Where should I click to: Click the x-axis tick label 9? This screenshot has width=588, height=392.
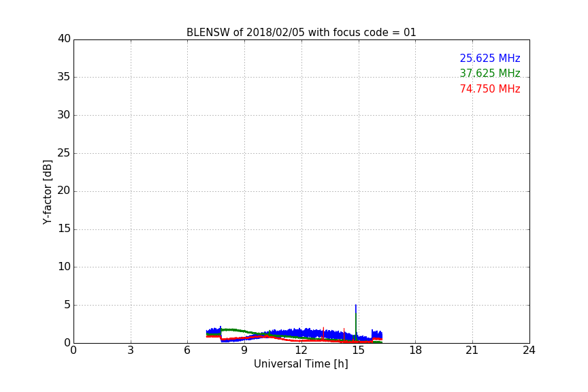tap(244, 350)
